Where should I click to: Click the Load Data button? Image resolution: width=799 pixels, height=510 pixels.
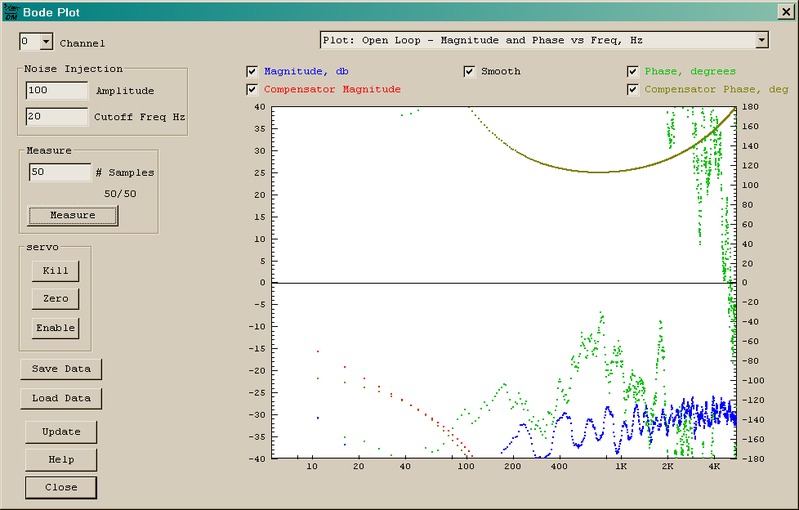point(61,398)
